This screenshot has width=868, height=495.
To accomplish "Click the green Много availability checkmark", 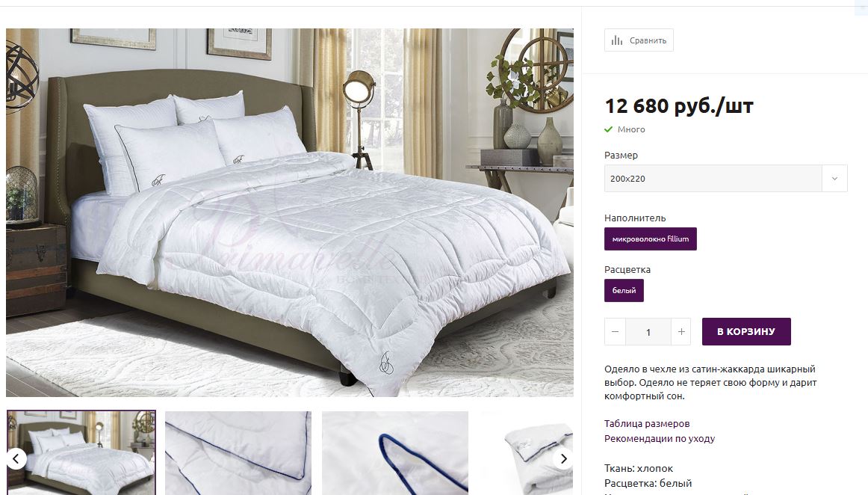I will click(x=608, y=129).
